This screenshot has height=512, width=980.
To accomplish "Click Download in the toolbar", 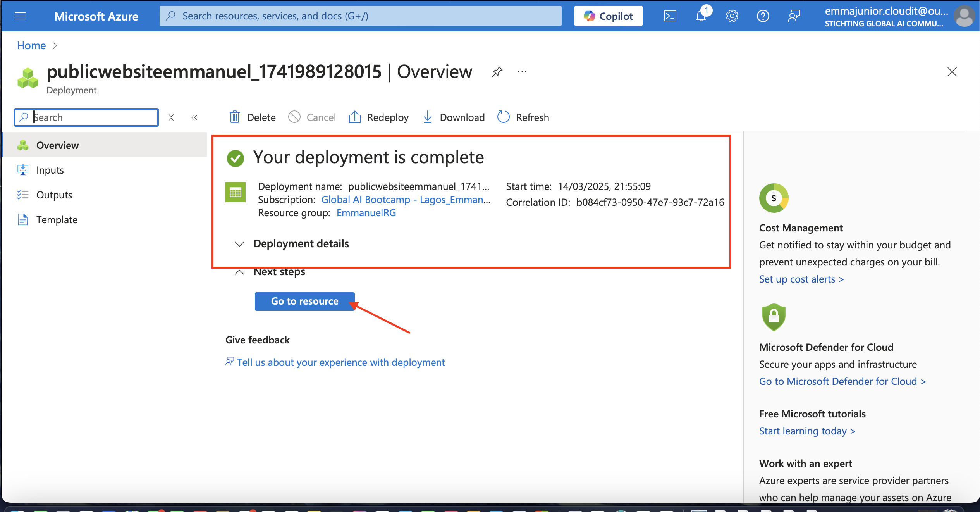I will point(454,117).
